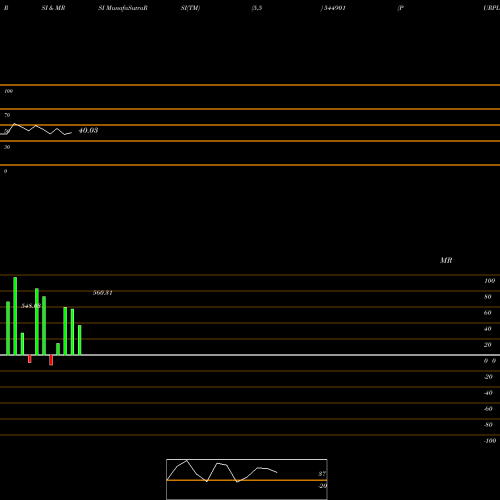Click the 37 value in mini chart
500x500 pixels.
coord(322,474)
